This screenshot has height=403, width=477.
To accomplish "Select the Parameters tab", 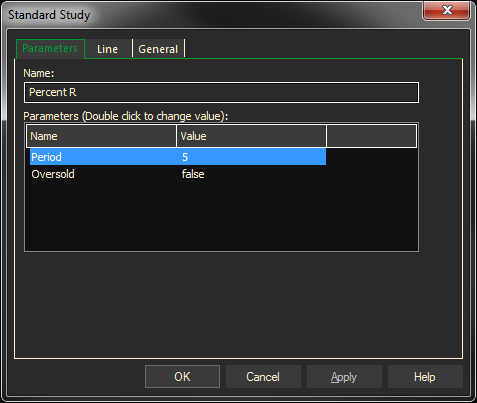I will [50, 49].
